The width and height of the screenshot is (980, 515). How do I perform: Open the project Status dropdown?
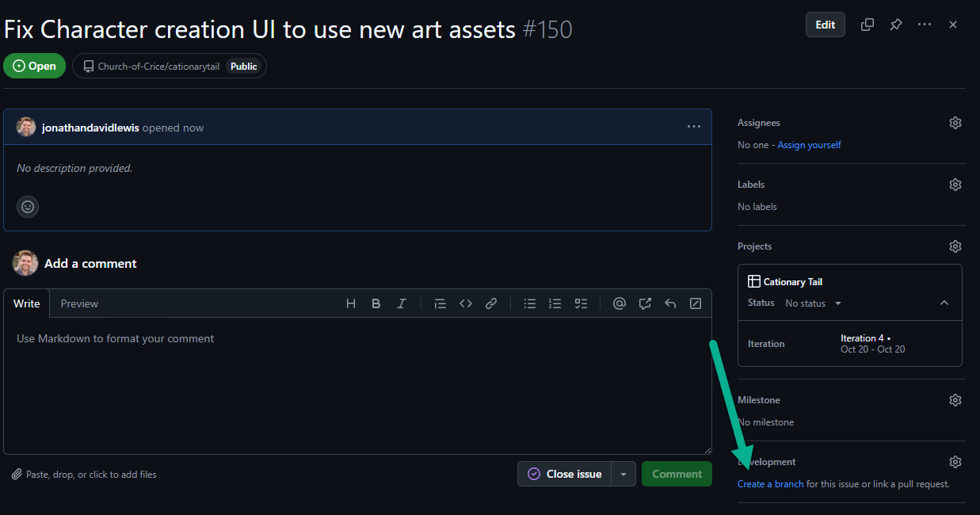point(814,303)
